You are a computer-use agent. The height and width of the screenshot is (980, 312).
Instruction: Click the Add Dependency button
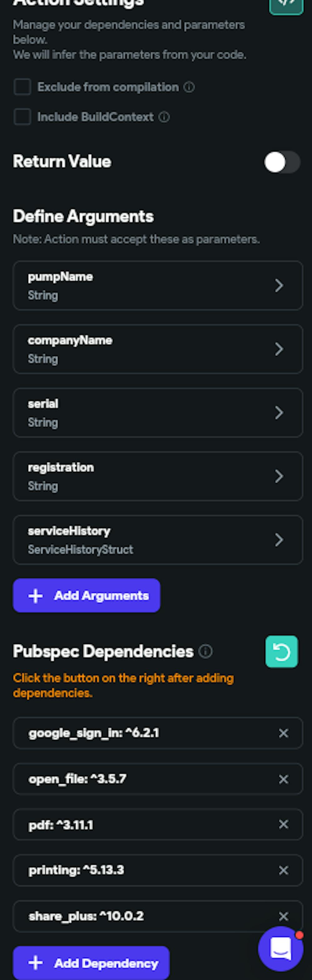(91, 963)
